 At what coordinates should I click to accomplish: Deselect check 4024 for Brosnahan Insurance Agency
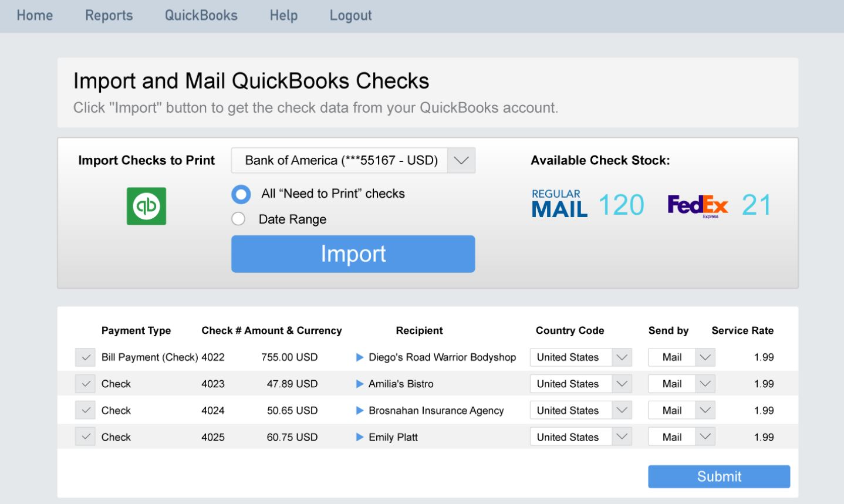(x=85, y=410)
